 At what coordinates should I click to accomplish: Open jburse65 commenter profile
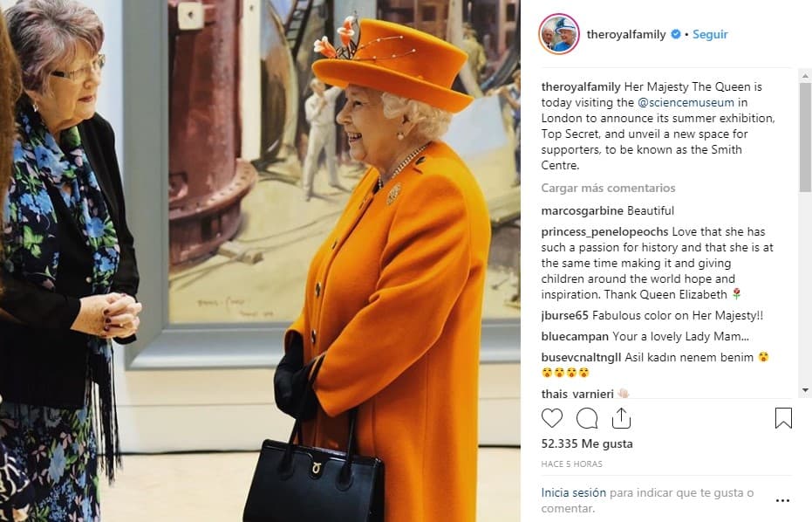[x=564, y=316]
